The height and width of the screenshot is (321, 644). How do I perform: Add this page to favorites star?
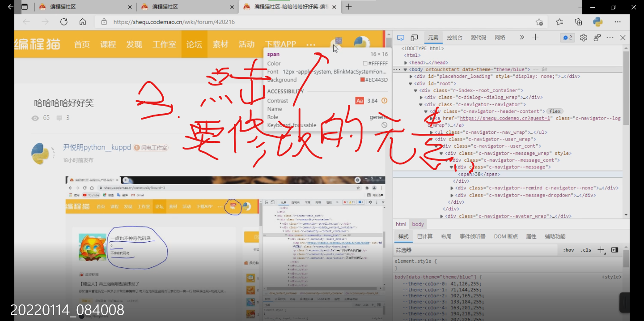pyautogui.click(x=539, y=21)
